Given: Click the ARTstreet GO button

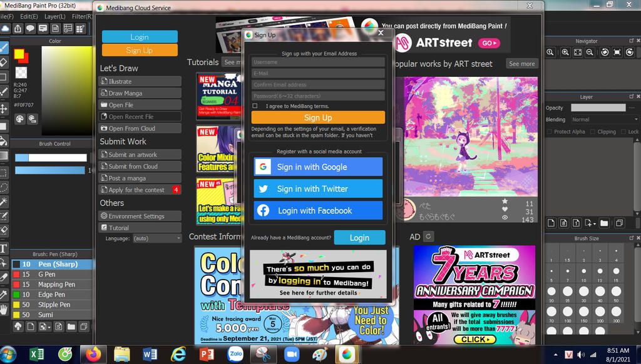Looking at the screenshot, I should [x=489, y=43].
